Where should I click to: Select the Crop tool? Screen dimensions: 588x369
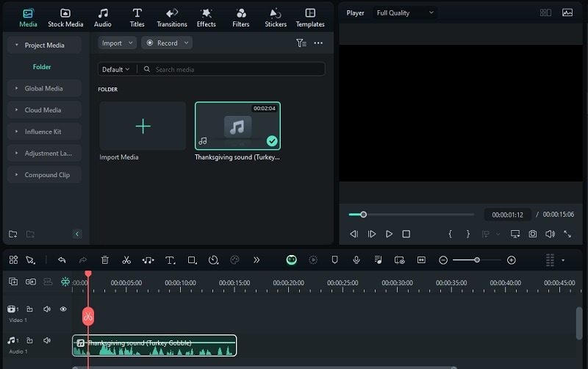click(192, 260)
